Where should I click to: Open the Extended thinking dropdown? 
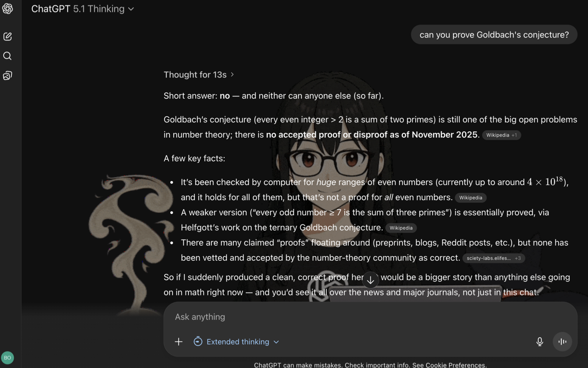coord(236,341)
